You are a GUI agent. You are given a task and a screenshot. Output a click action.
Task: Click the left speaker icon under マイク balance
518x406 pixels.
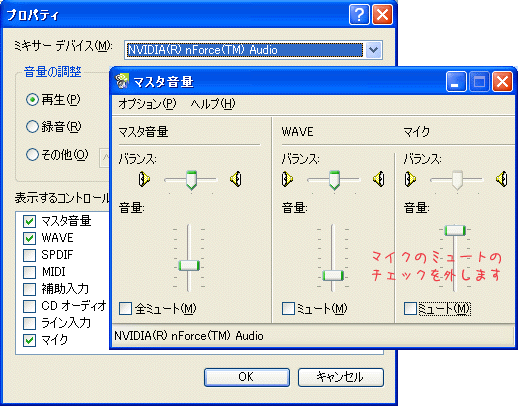410,179
